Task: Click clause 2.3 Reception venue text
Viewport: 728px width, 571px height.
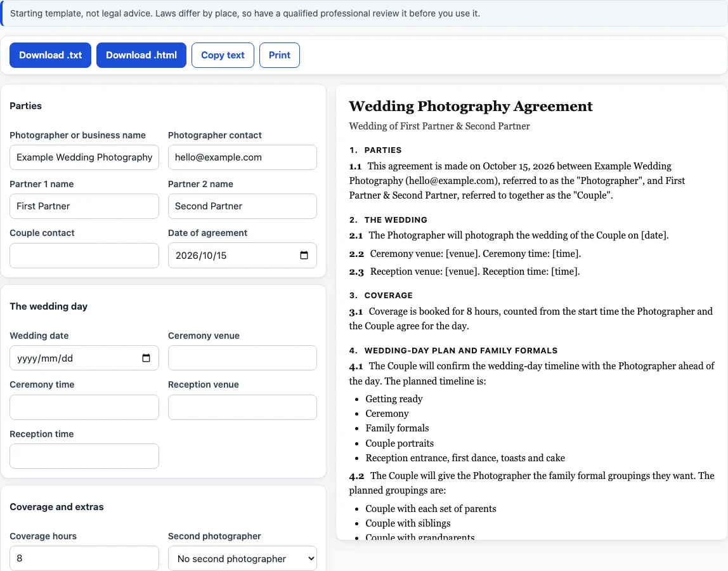Action: click(x=464, y=272)
